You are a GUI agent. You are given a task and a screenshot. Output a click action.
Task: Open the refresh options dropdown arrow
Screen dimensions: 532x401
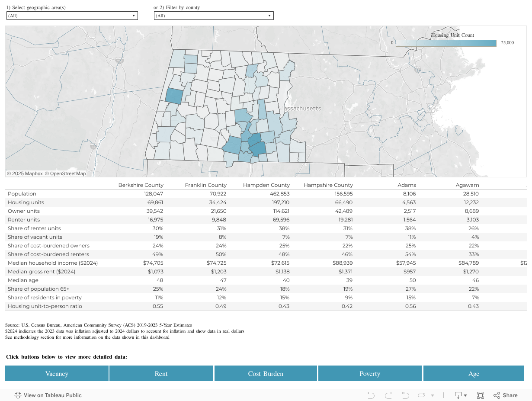tap(432, 395)
